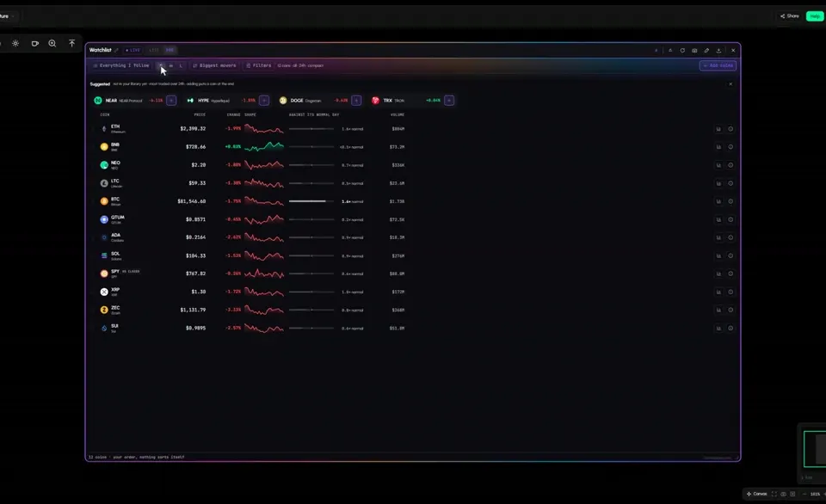This screenshot has height=504, width=826.
Task: Select the medium size option M
Action: pos(170,65)
